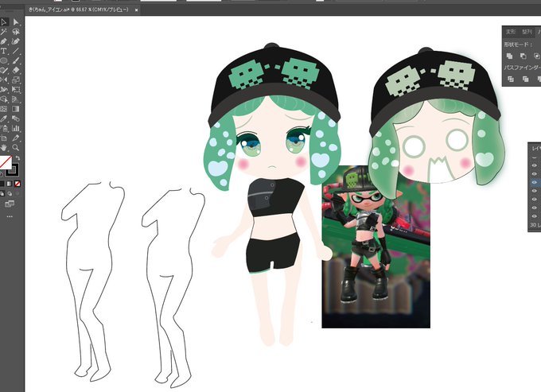Select the Column Graph tool
Screen dimensions: 541x392
16,128
